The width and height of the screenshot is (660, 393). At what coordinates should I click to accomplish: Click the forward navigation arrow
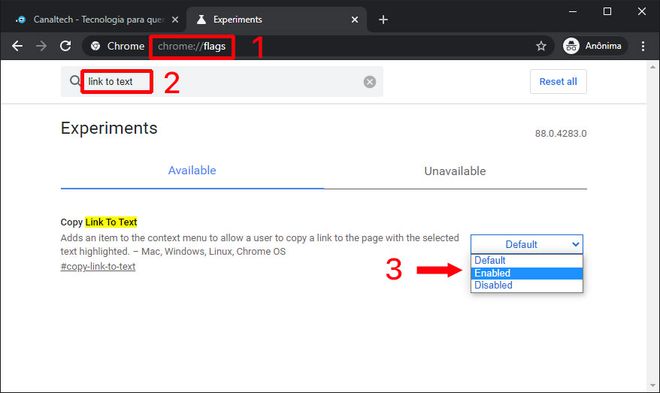click(41, 46)
